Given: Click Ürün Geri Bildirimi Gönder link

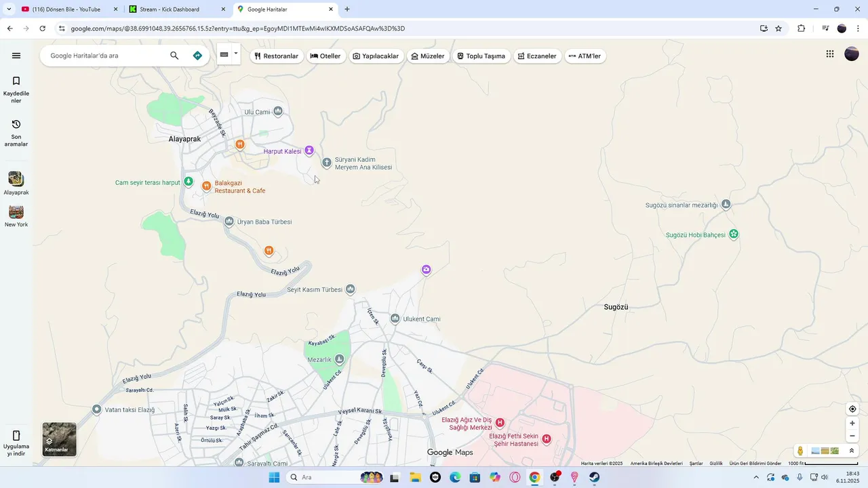Looking at the screenshot, I should [755, 464].
